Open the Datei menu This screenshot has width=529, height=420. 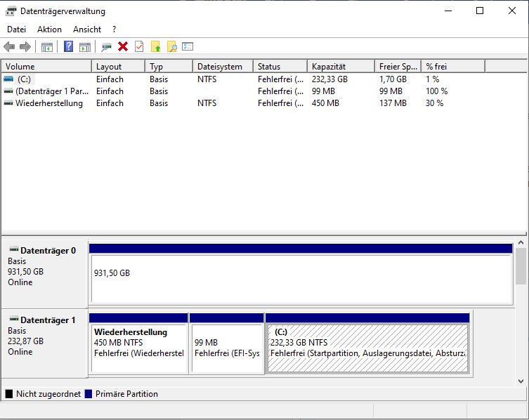17,29
